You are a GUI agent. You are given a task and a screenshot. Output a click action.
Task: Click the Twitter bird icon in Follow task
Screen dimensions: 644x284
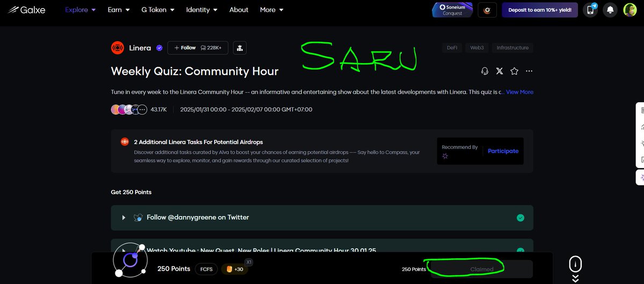coord(138,218)
